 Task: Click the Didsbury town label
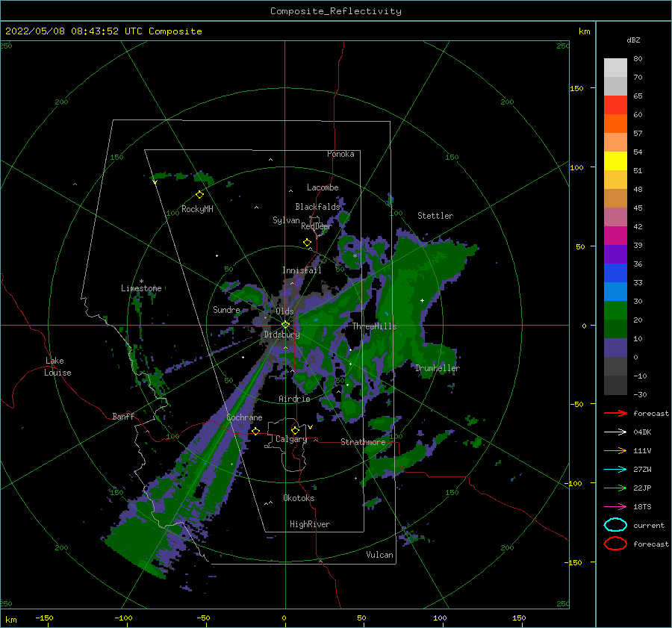(x=281, y=335)
